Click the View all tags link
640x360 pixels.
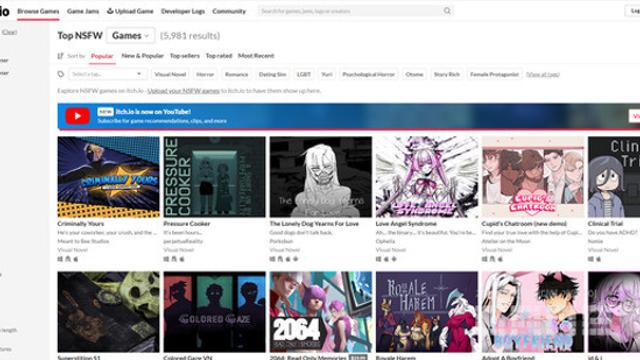[x=542, y=74]
